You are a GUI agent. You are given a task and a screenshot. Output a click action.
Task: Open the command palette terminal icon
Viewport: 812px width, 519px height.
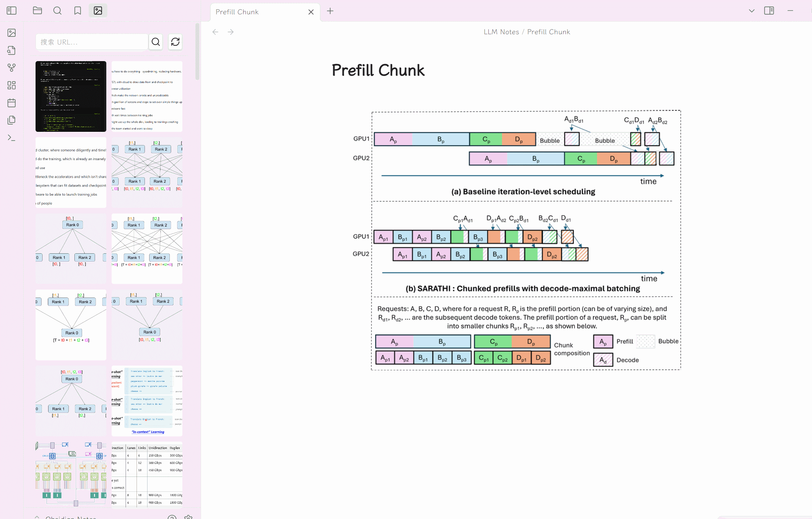click(x=12, y=138)
